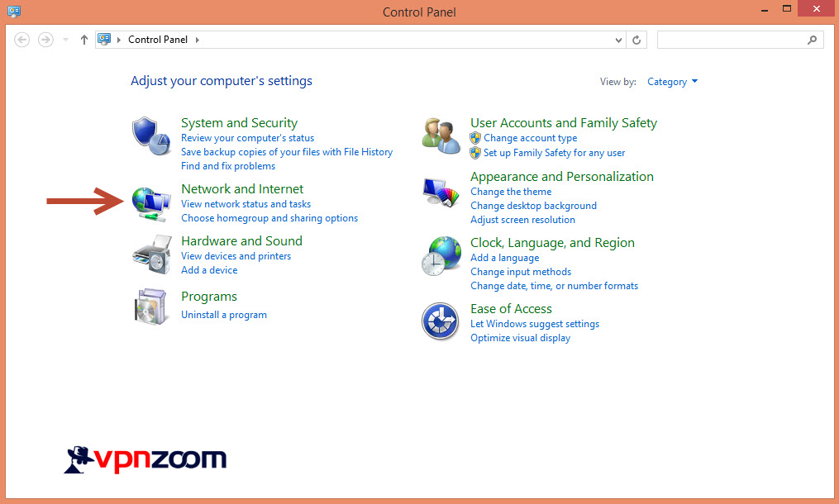Viewport: 839px width, 504px height.
Task: Click Uninstall a program
Action: click(224, 315)
